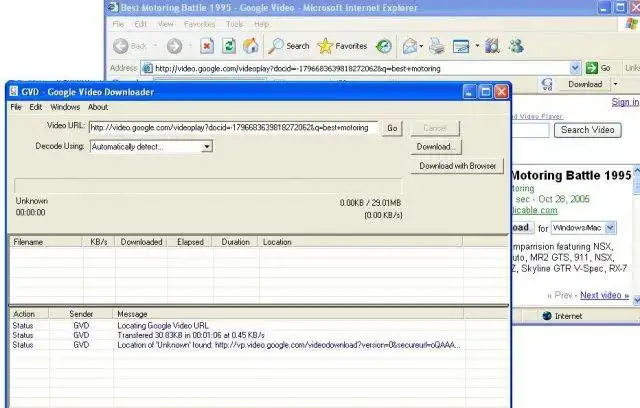Click the Google Video search text box
This screenshot has width=640, height=408.
pyautogui.click(x=530, y=130)
